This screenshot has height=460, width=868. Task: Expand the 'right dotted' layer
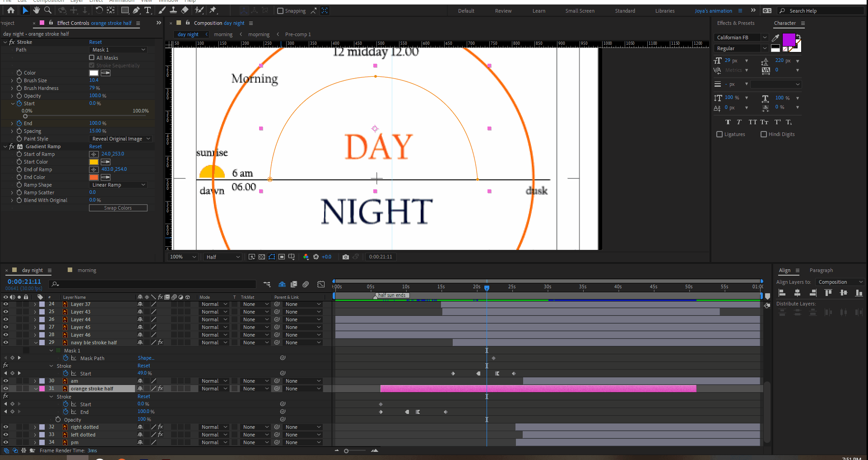(x=35, y=427)
